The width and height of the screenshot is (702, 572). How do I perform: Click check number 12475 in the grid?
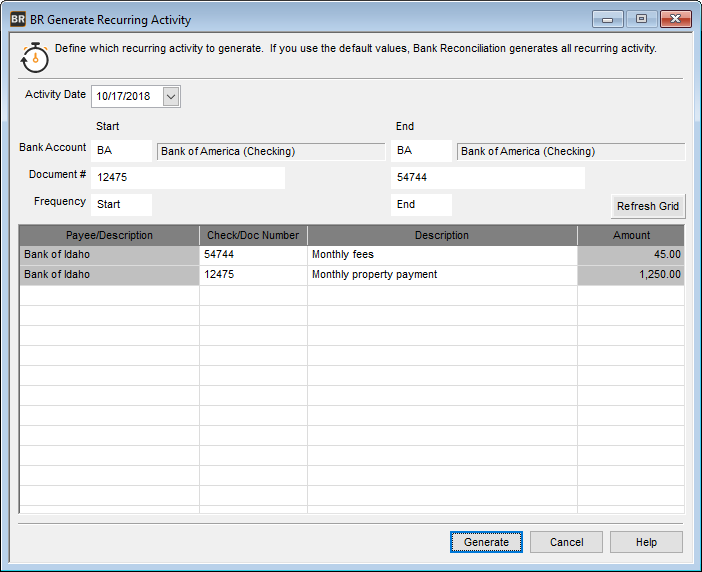(253, 275)
